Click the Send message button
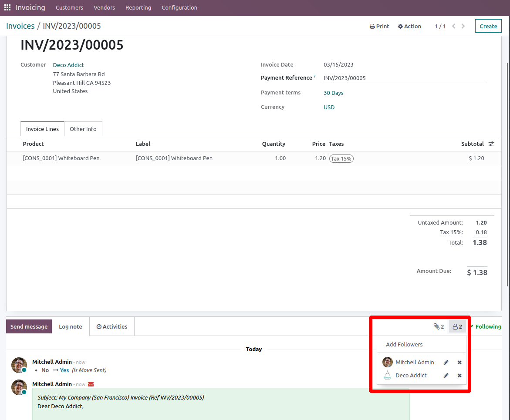Screen dimensions: 510x420 tap(29, 326)
